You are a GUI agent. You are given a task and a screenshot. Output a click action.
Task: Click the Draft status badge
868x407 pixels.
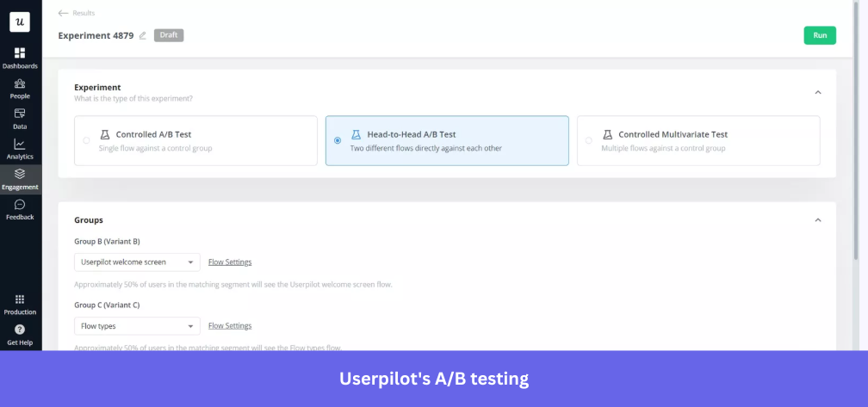click(x=169, y=35)
